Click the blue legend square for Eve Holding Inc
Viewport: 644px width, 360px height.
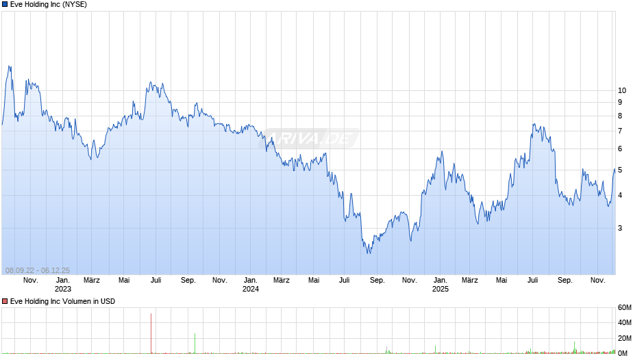(x=5, y=5)
